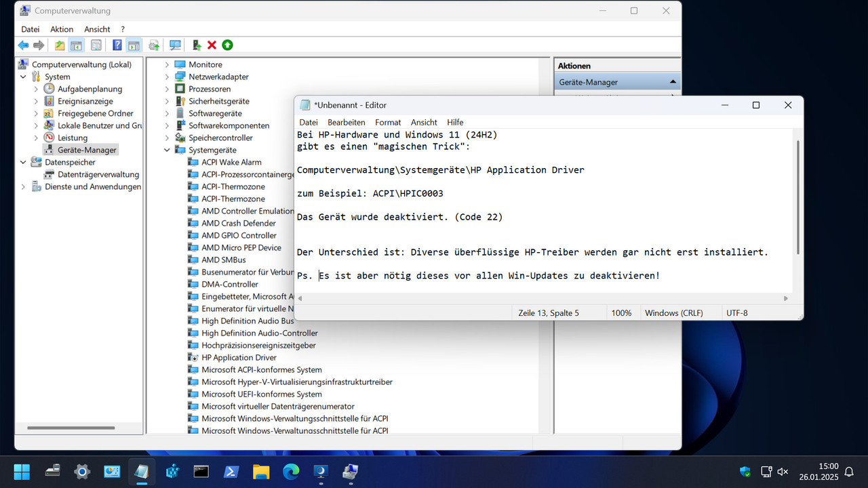Click the green circle enable device icon

point(227,45)
